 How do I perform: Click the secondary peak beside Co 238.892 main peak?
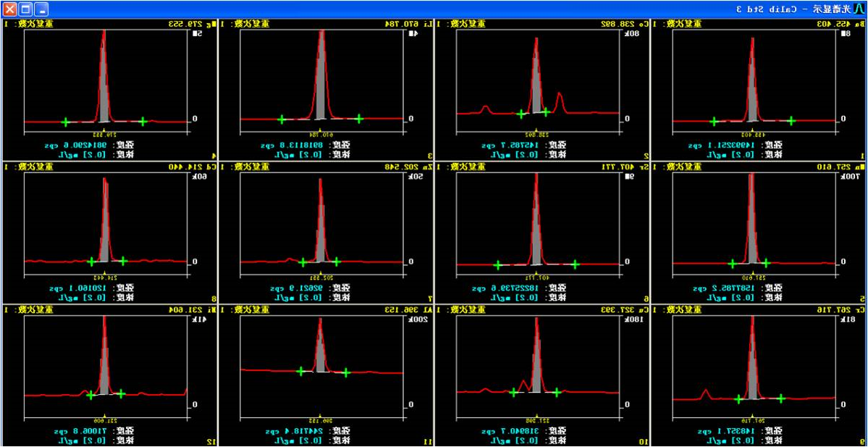[560, 99]
